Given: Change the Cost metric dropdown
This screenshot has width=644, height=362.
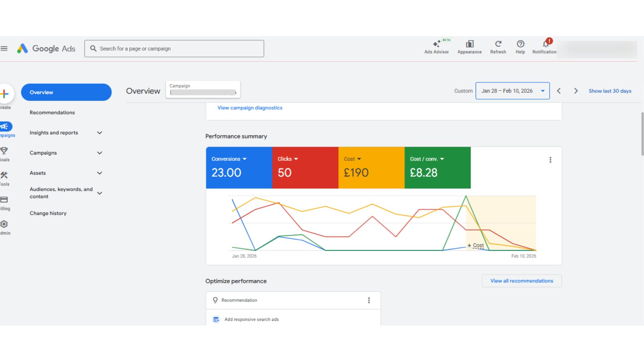Looking at the screenshot, I should 353,159.
